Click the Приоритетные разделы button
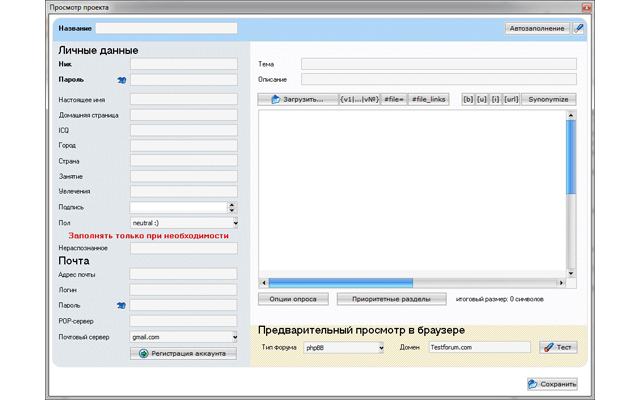Screen dimensions: 640x400 pyautogui.click(x=391, y=298)
